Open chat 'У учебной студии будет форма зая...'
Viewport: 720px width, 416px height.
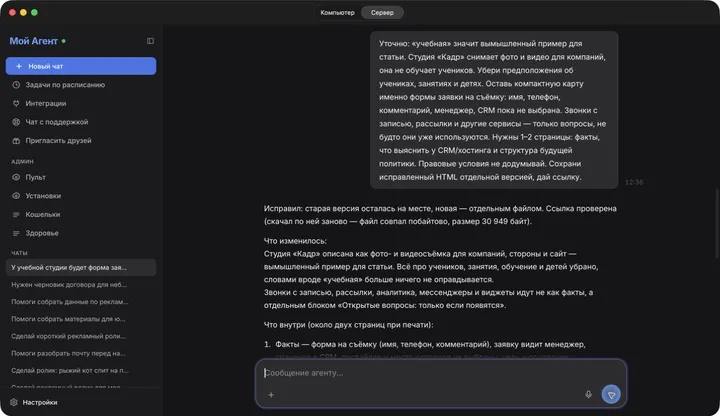coord(81,267)
